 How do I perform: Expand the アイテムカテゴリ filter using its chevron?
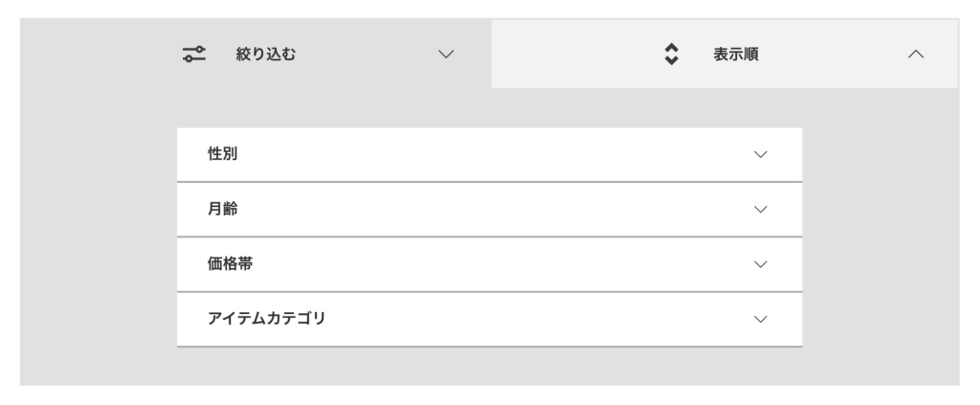tap(761, 319)
